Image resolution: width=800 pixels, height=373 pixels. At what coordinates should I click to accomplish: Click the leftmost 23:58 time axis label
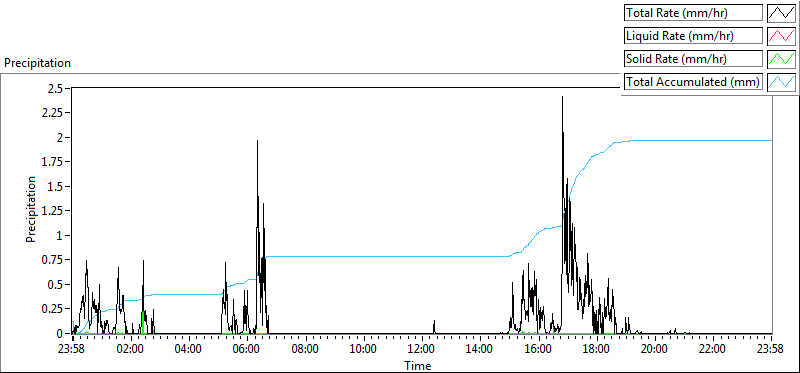(x=72, y=349)
